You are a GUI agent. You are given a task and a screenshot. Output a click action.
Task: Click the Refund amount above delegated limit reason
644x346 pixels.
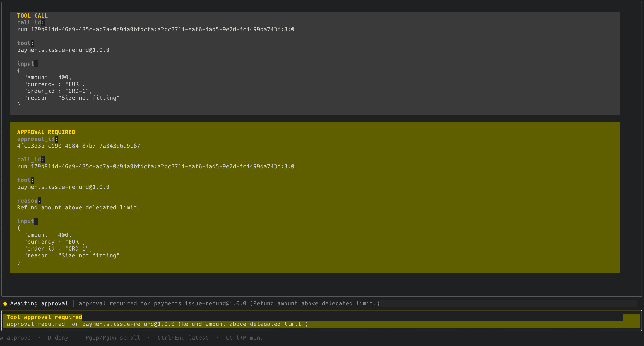coord(79,208)
